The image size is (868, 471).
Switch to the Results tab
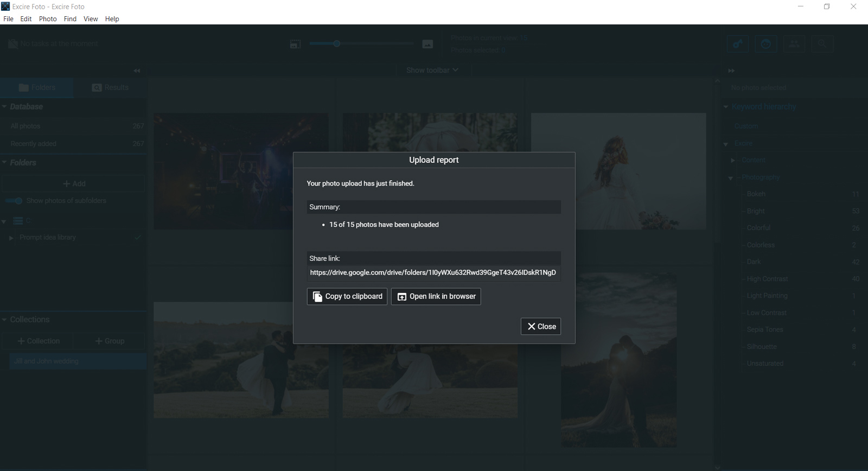tap(110, 87)
